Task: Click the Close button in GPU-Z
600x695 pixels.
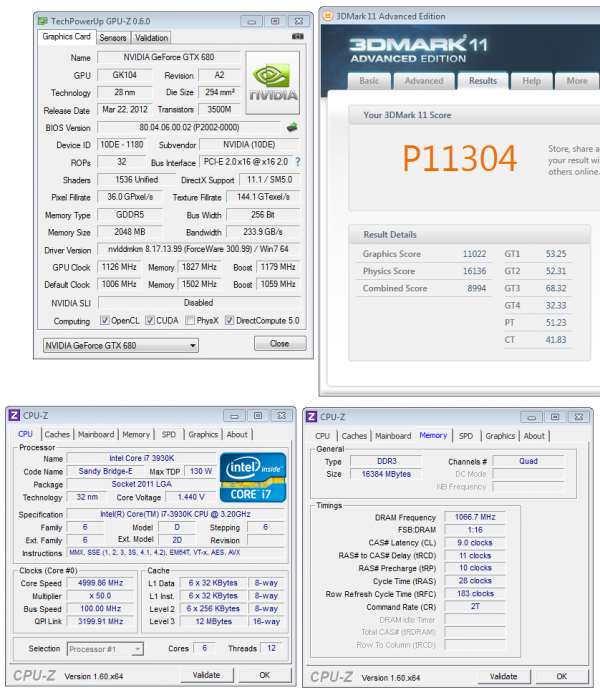Action: [x=280, y=344]
